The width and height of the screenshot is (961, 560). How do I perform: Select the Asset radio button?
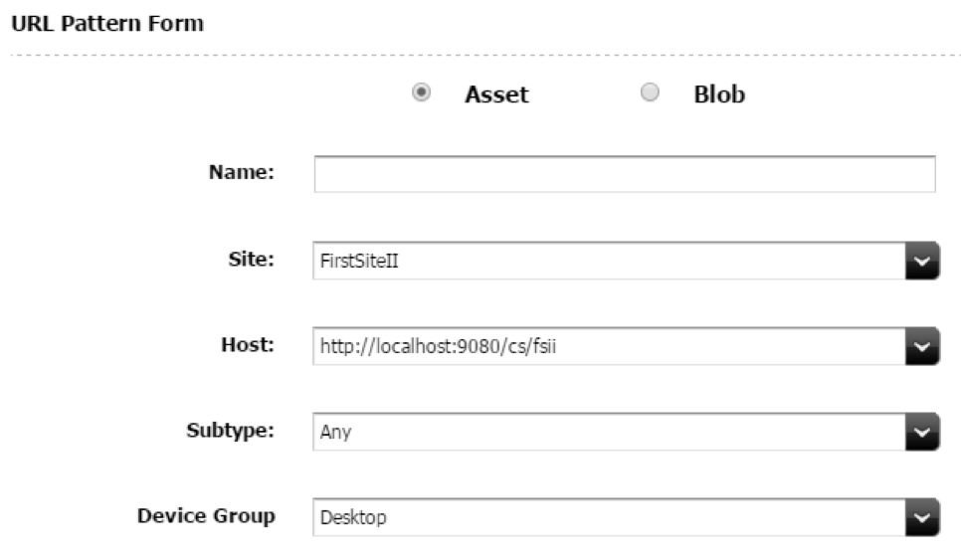point(422,93)
